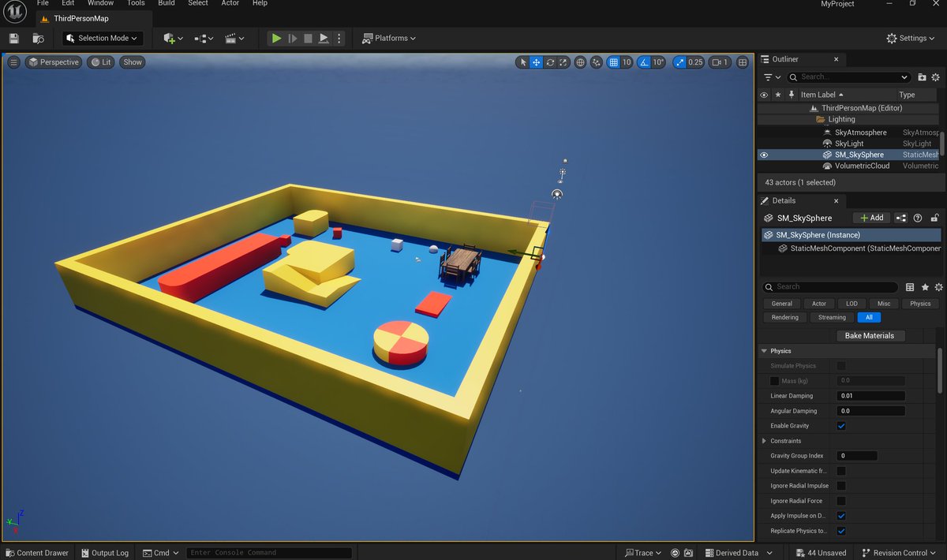The image size is (947, 560).
Task: Click the Bake Materials button
Action: point(870,335)
